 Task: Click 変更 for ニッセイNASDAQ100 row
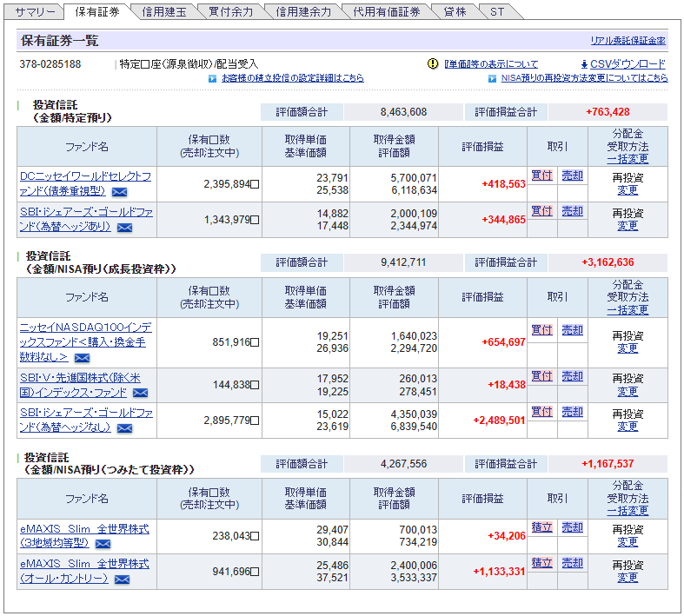tap(628, 348)
